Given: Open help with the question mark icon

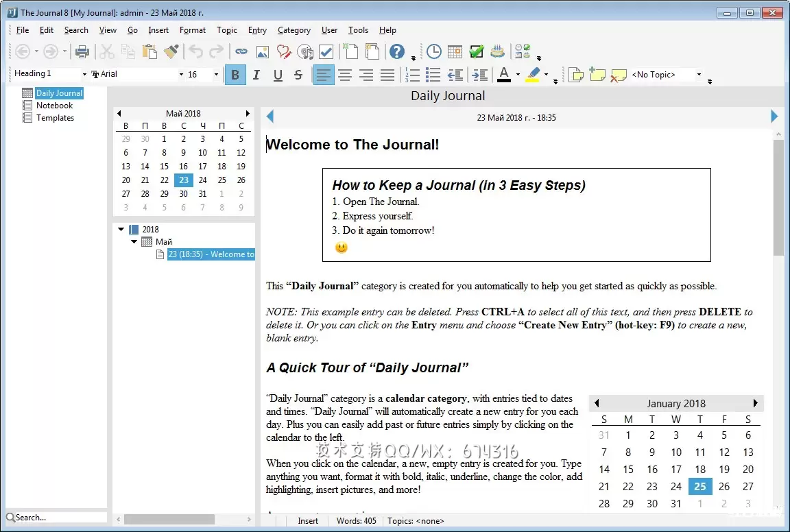Looking at the screenshot, I should tap(397, 51).
